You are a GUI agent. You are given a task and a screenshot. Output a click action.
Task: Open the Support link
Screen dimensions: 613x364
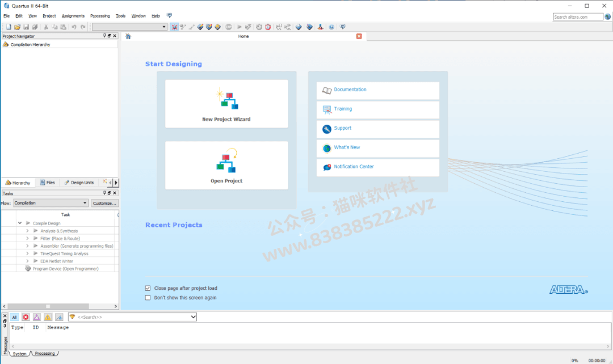pyautogui.click(x=377, y=129)
